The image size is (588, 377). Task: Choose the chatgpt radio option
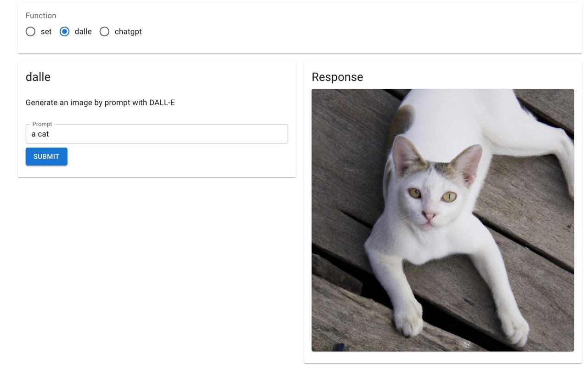click(x=104, y=32)
